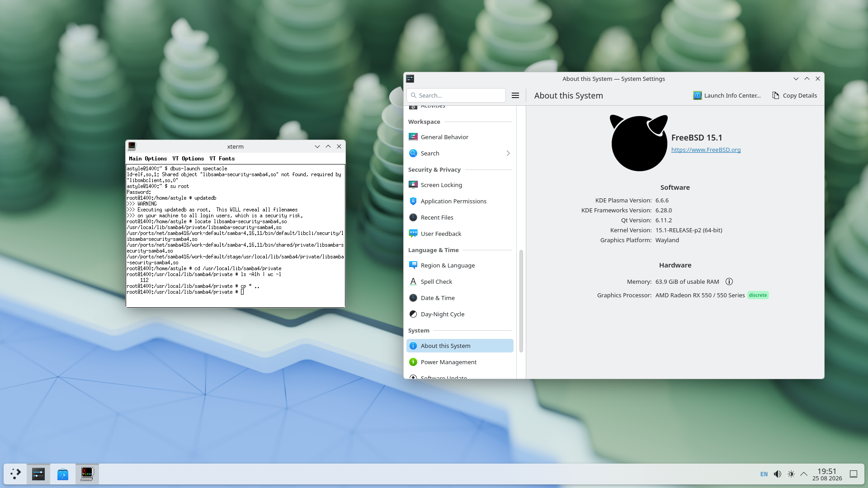The image size is (868, 488).
Task: Open the System Settings hamburger menu
Action: [x=515, y=95]
